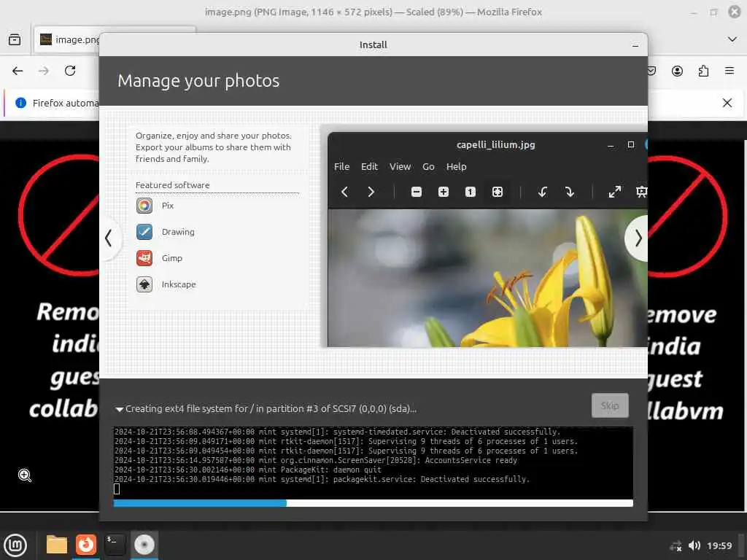Rotate image clockwise icon
Viewport: 747px width, 560px height.
569,192
